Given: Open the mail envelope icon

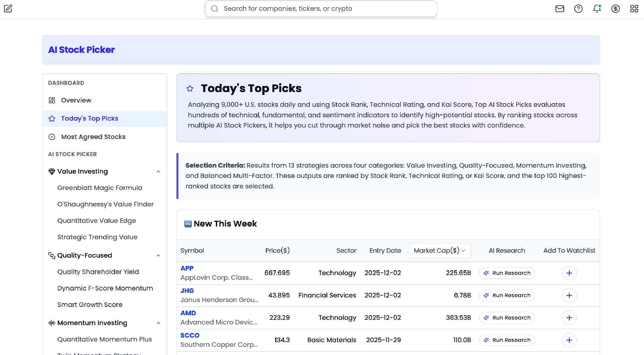Looking at the screenshot, I should (x=560, y=9).
